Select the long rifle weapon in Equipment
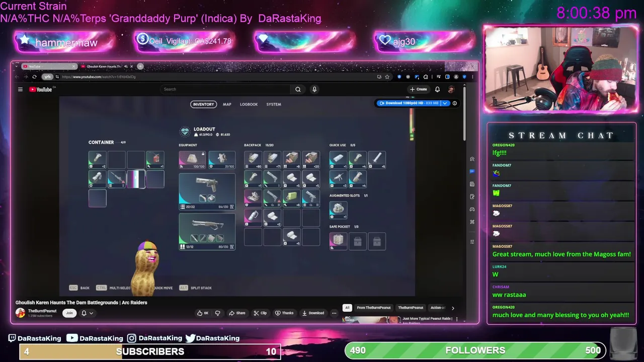 tap(207, 231)
